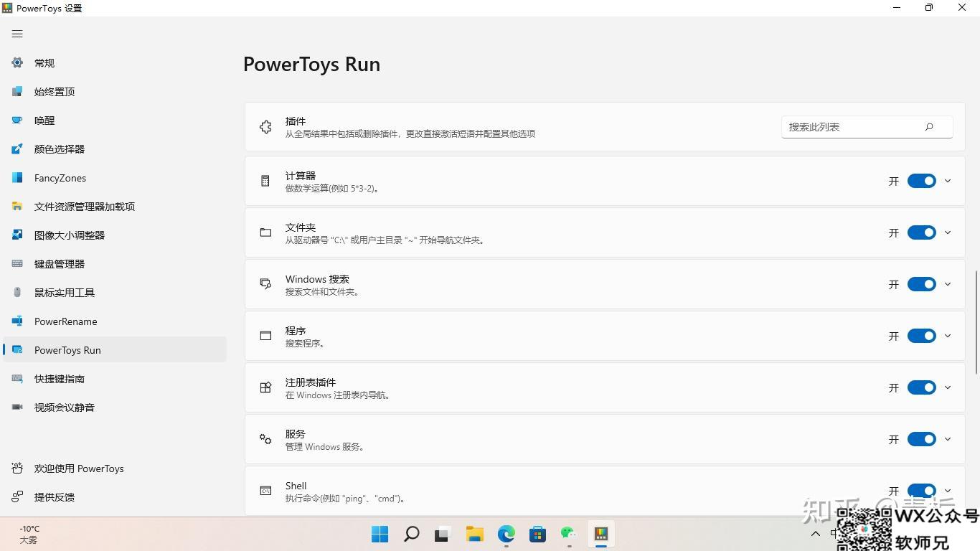Click the FancyZones sidebar icon

pyautogui.click(x=17, y=178)
